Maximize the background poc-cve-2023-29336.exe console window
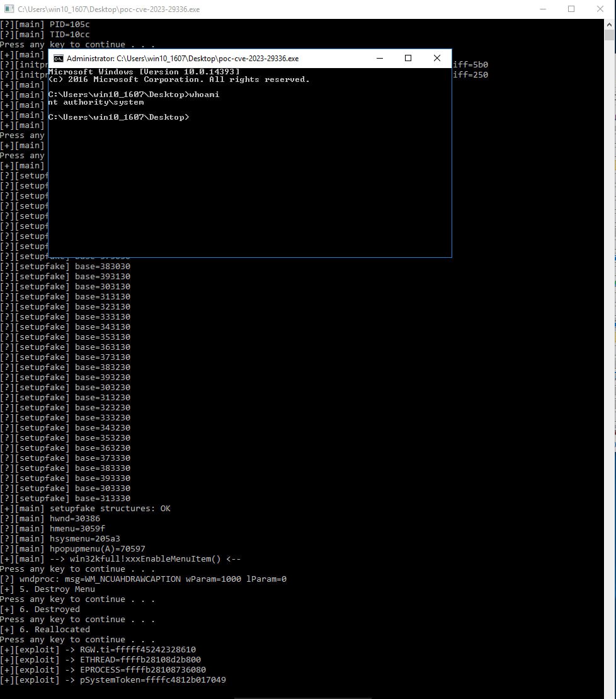 571,9
